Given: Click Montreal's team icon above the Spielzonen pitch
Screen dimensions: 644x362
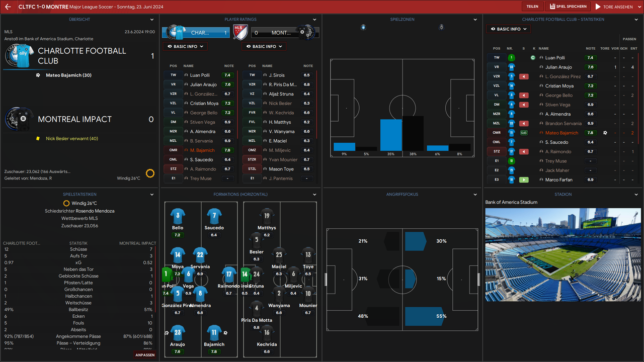Looking at the screenshot, I should pyautogui.click(x=441, y=27).
